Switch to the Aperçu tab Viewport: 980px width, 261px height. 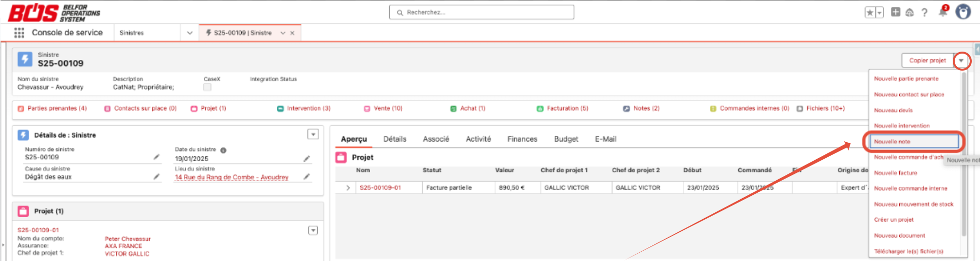click(x=354, y=139)
